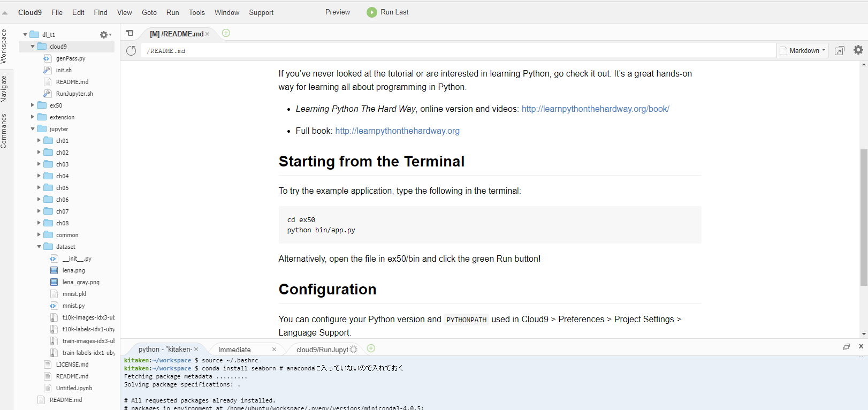The image size is (868, 410).
Task: Select init.sh file icon
Action: click(x=47, y=70)
